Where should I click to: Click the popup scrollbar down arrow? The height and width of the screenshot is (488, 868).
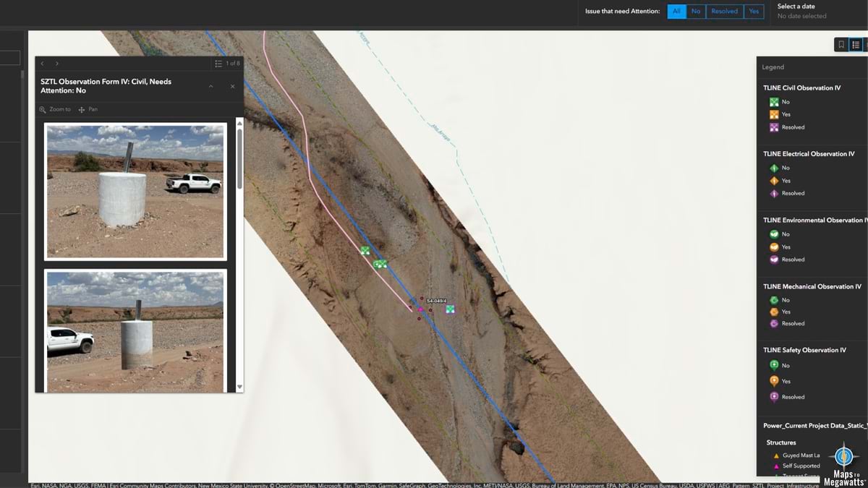click(x=239, y=388)
